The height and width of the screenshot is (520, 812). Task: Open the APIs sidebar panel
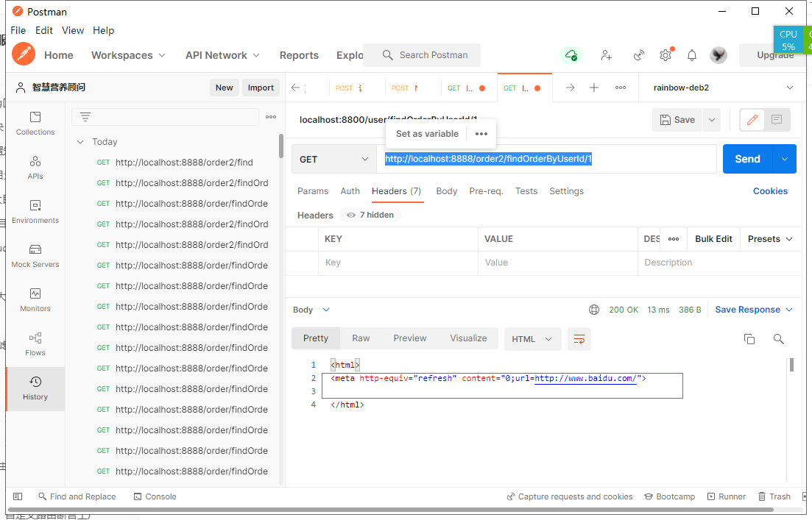(35, 167)
